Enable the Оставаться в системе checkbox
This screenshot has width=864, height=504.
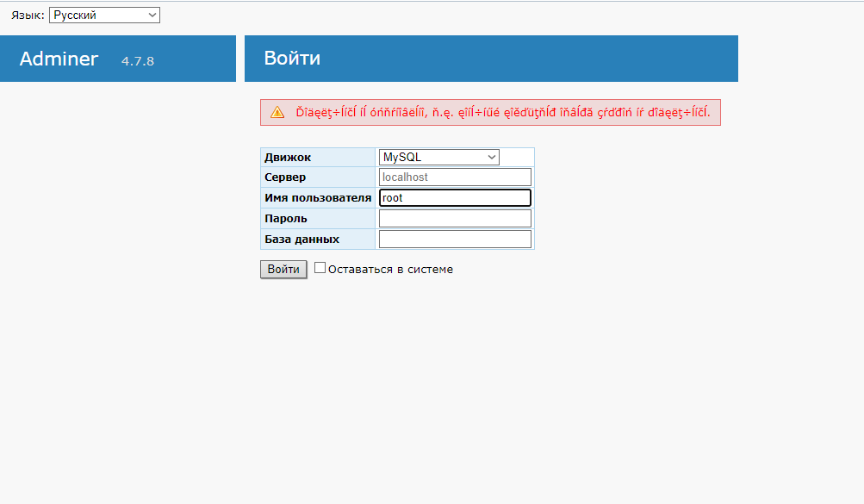pyautogui.click(x=320, y=268)
